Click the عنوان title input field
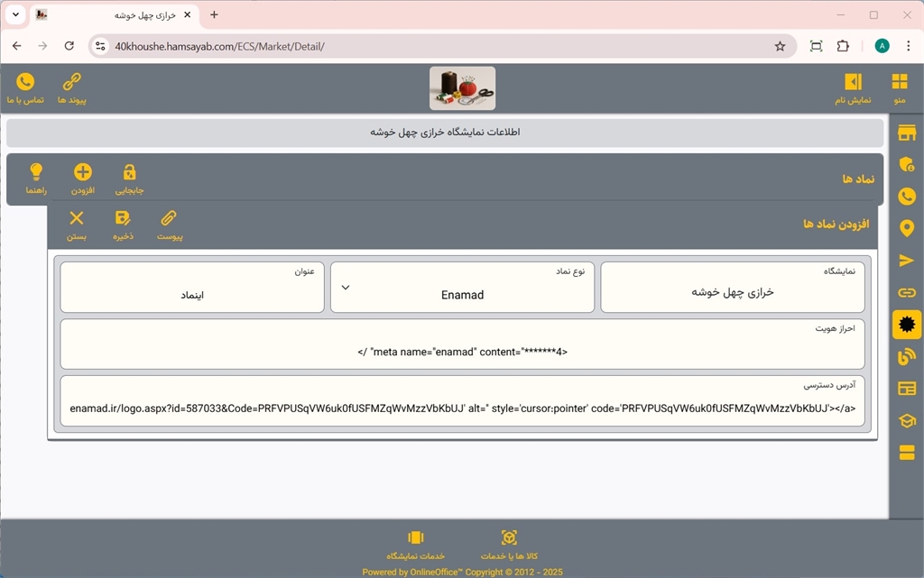Image resolution: width=924 pixels, height=578 pixels. click(x=192, y=294)
